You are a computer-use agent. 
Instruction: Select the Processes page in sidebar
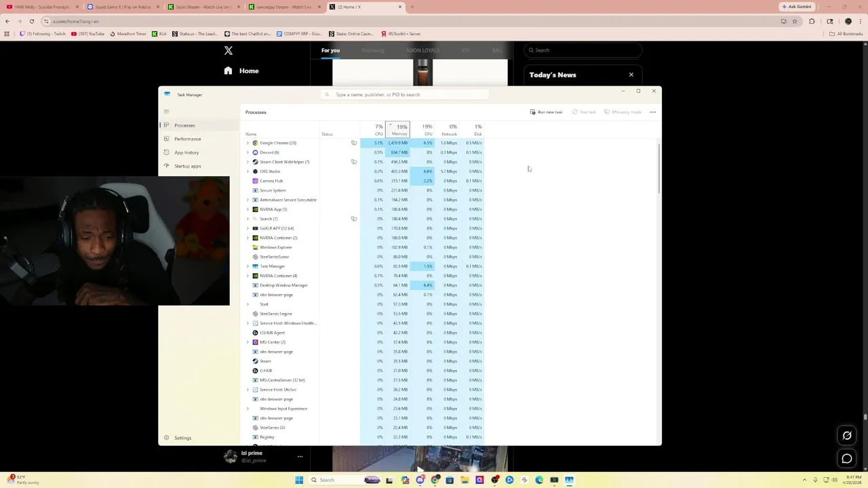point(199,125)
